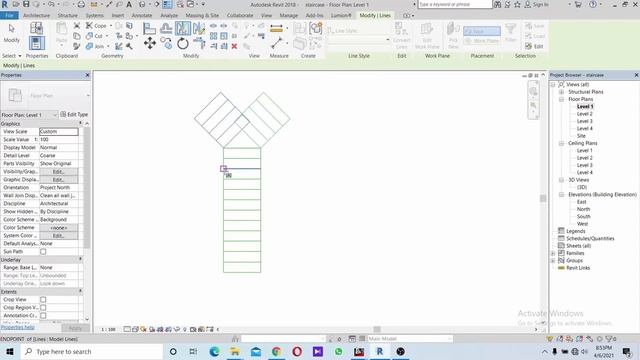Click Graphic Display Options Edit button
Image resolution: width=640 pixels, height=360 pixels.
click(x=58, y=180)
